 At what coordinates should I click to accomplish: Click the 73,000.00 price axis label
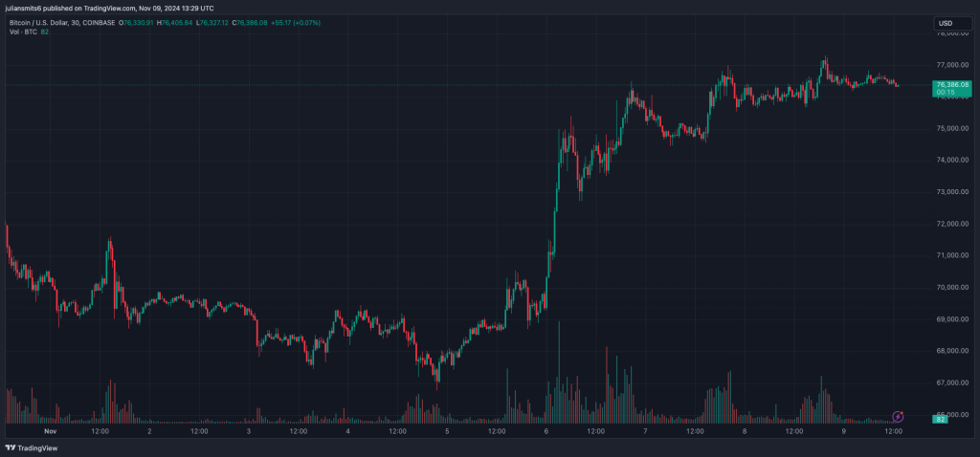952,192
